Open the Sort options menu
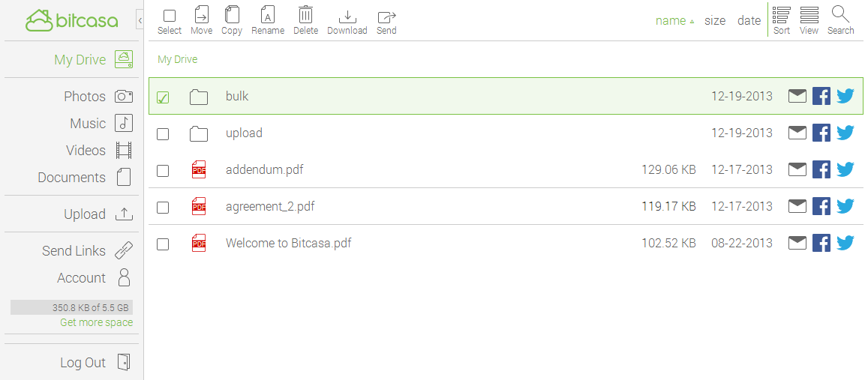 tap(782, 20)
